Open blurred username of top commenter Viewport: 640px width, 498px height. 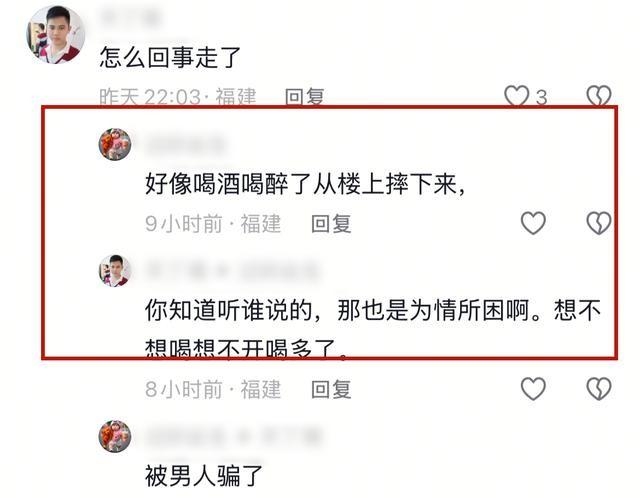pos(131,17)
